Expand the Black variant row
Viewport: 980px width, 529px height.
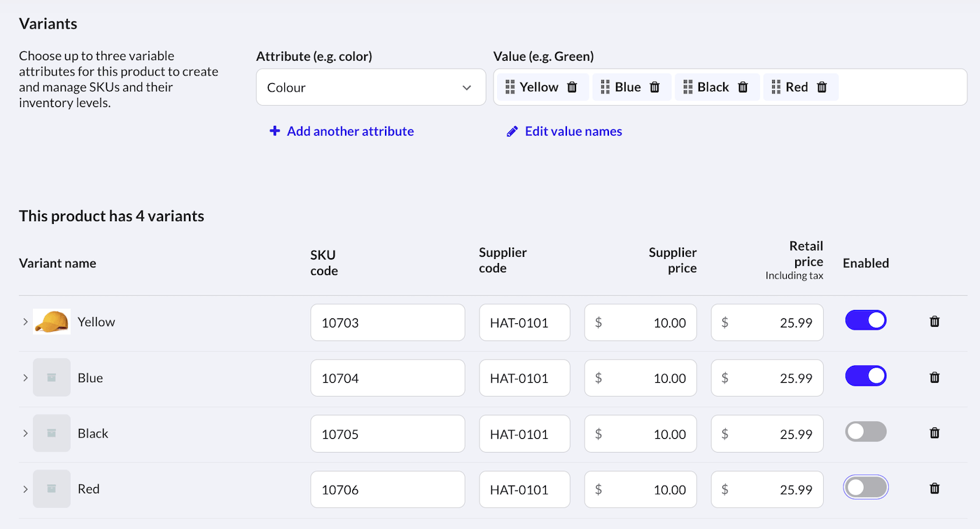tap(25, 433)
